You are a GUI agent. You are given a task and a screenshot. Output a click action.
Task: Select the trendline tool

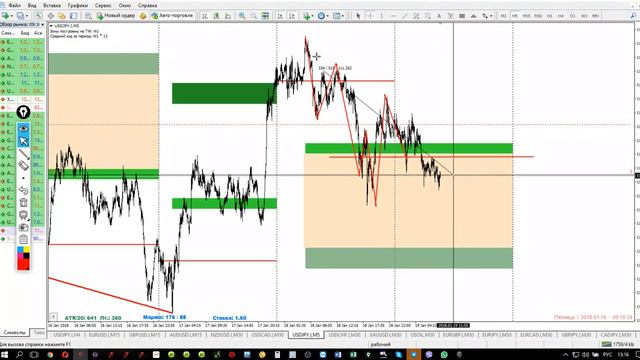[405, 16]
